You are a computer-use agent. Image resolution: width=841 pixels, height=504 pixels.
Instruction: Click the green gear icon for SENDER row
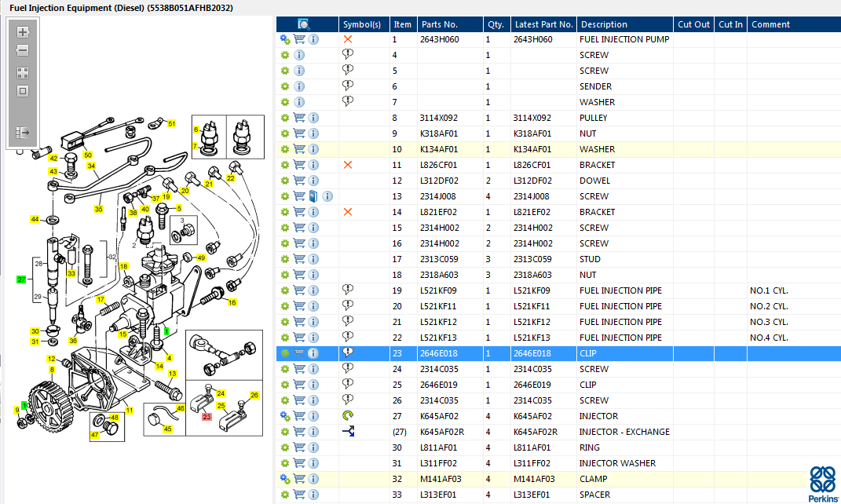286,86
